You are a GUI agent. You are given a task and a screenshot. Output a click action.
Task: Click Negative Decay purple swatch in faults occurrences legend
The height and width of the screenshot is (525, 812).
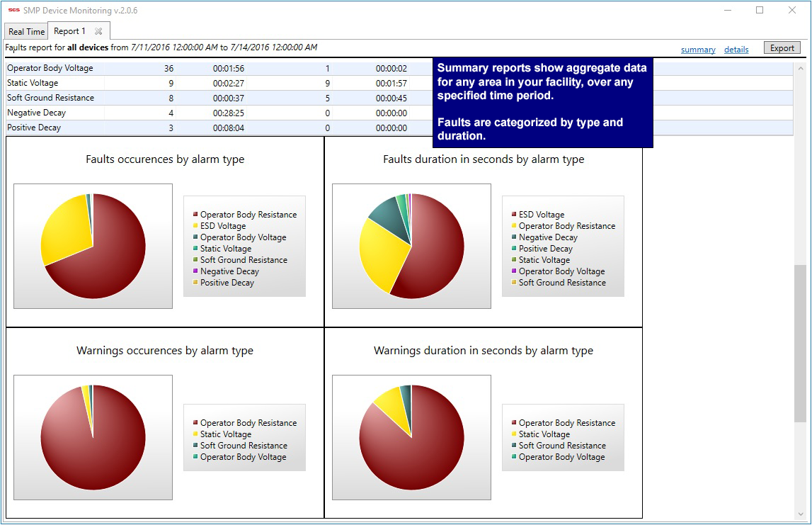(x=195, y=271)
